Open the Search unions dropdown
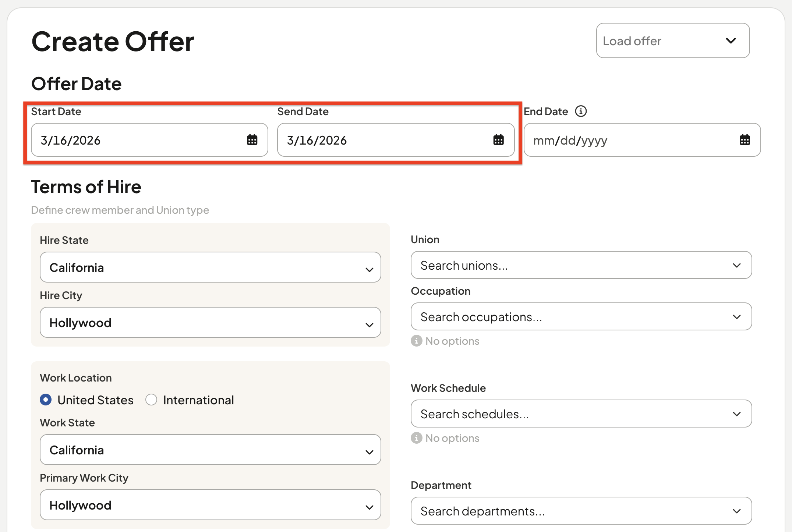792x532 pixels. click(581, 265)
